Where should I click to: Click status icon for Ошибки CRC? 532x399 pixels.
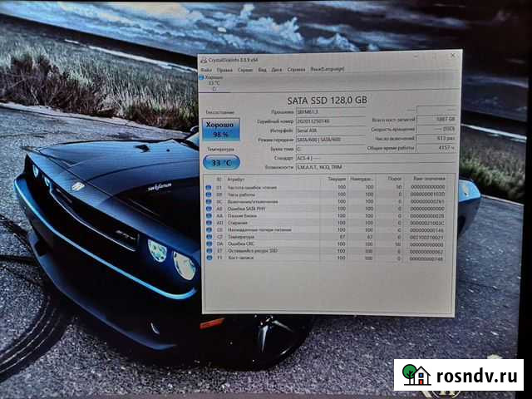point(209,244)
